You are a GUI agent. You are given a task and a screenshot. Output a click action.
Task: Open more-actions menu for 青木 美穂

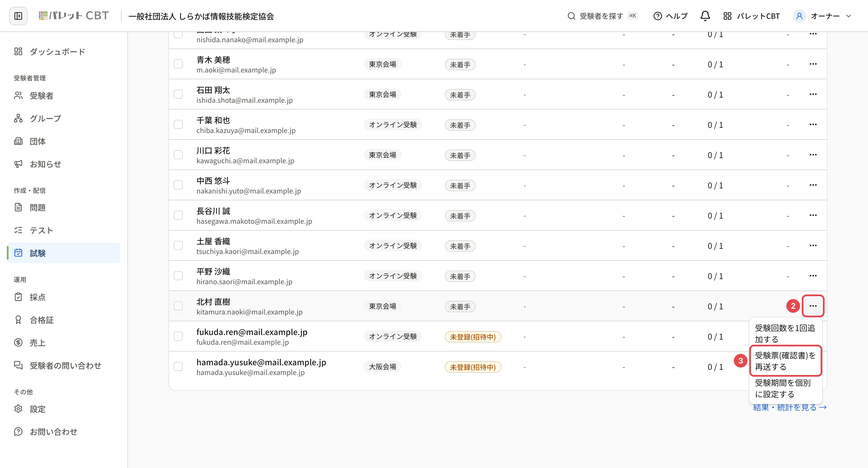point(813,64)
